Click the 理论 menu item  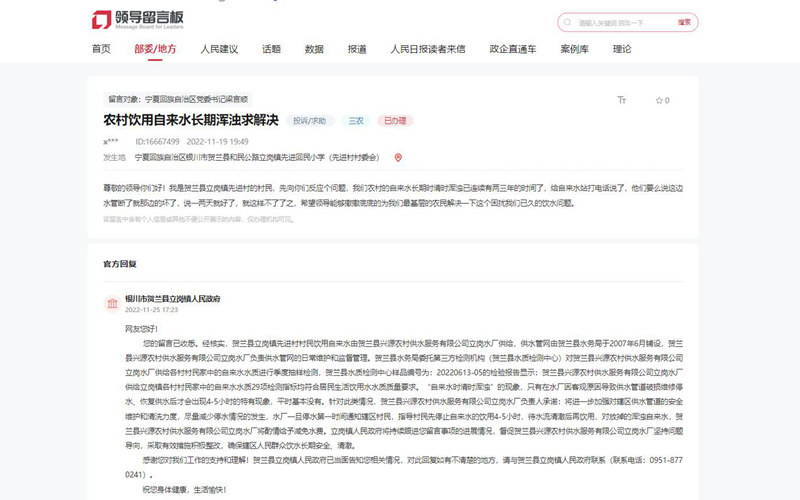[622, 48]
